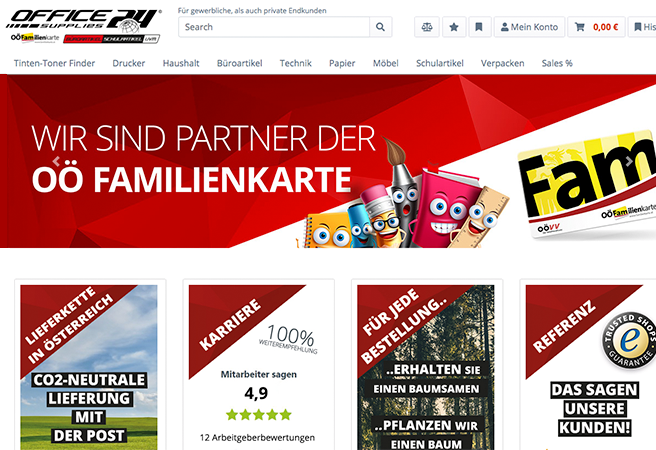The image size is (656, 450).
Task: Click the 12 Arbeitgeberbewertungen text
Action: click(x=257, y=437)
